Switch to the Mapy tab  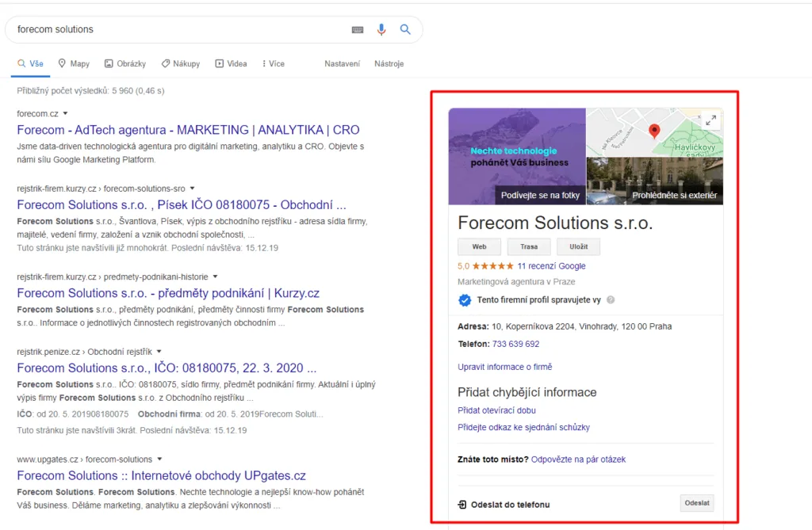tap(74, 63)
